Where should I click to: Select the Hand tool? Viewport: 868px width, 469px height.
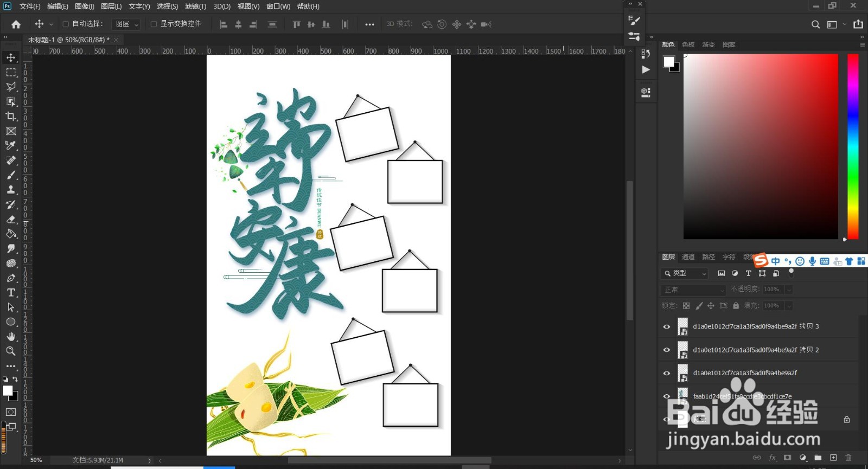coord(11,336)
